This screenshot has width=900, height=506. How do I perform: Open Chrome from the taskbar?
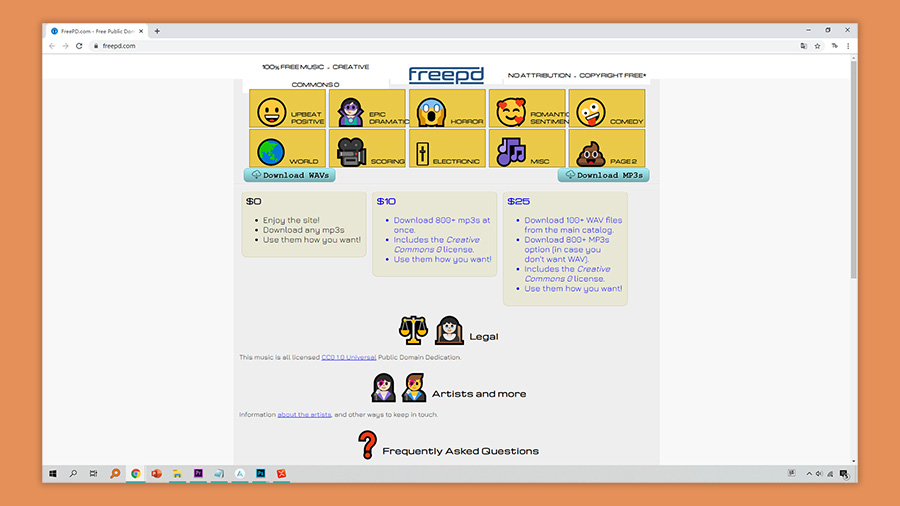pos(135,473)
